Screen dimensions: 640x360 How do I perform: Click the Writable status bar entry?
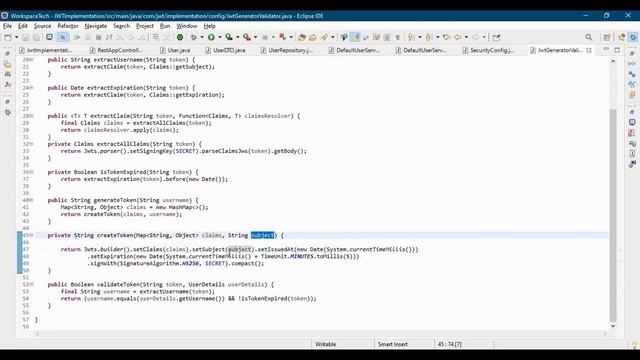pos(325,344)
